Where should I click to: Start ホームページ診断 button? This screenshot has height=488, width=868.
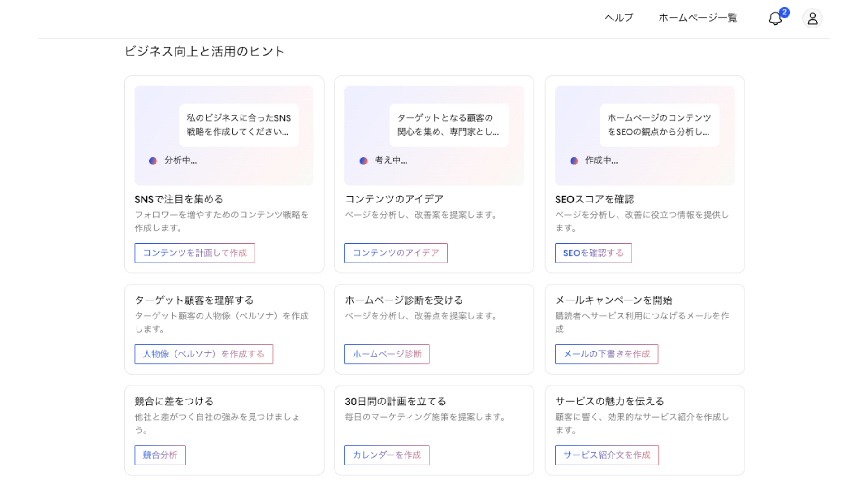click(387, 354)
